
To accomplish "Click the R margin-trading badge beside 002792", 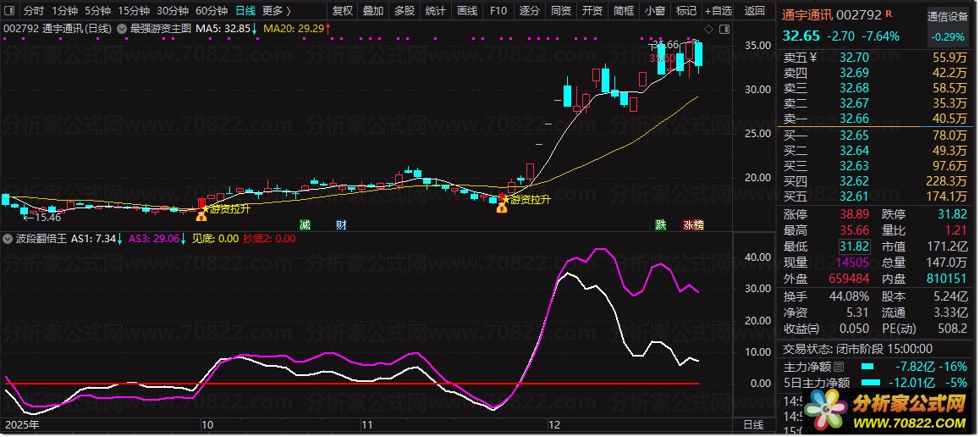I will coord(889,14).
